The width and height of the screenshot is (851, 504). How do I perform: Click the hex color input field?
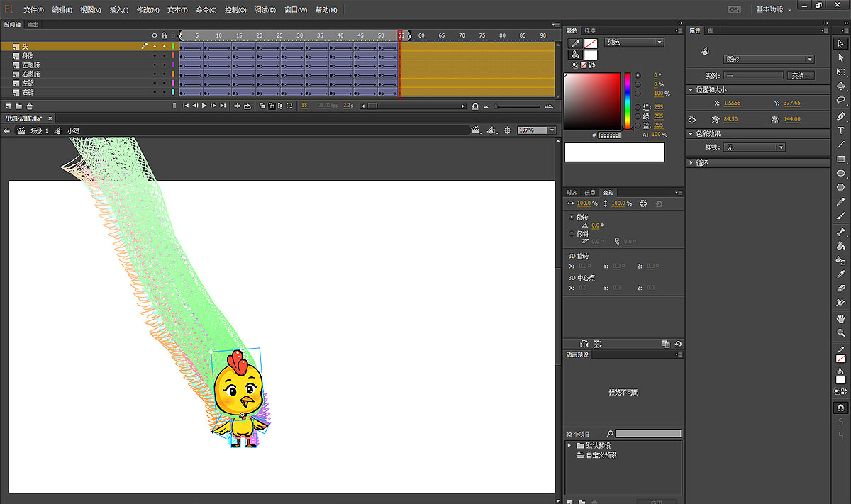[609, 135]
